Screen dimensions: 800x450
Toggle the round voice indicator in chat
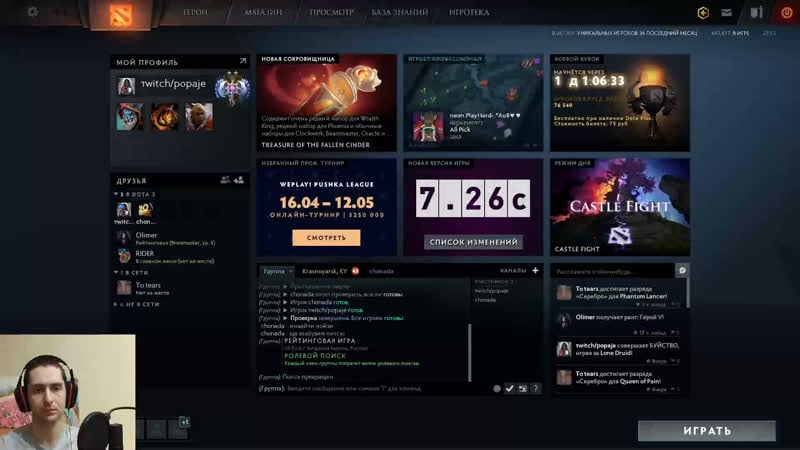point(497,388)
